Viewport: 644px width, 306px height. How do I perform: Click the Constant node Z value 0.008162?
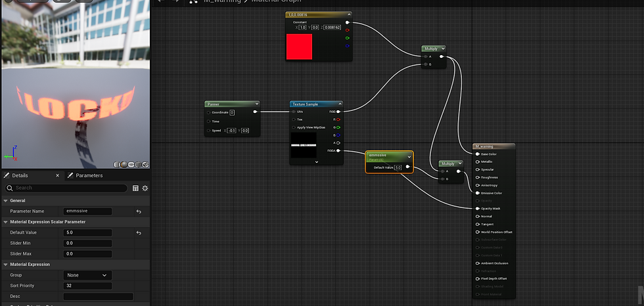(x=333, y=28)
